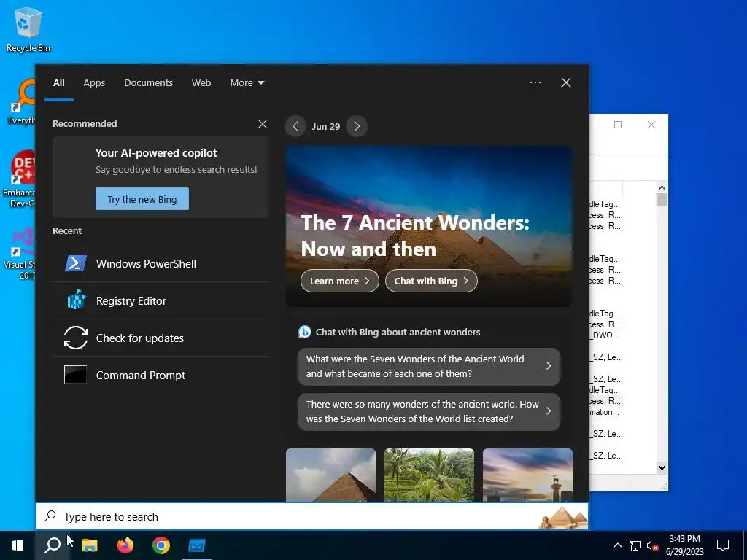This screenshot has width=747, height=560.
Task: Switch to the Documents tab
Action: click(148, 82)
